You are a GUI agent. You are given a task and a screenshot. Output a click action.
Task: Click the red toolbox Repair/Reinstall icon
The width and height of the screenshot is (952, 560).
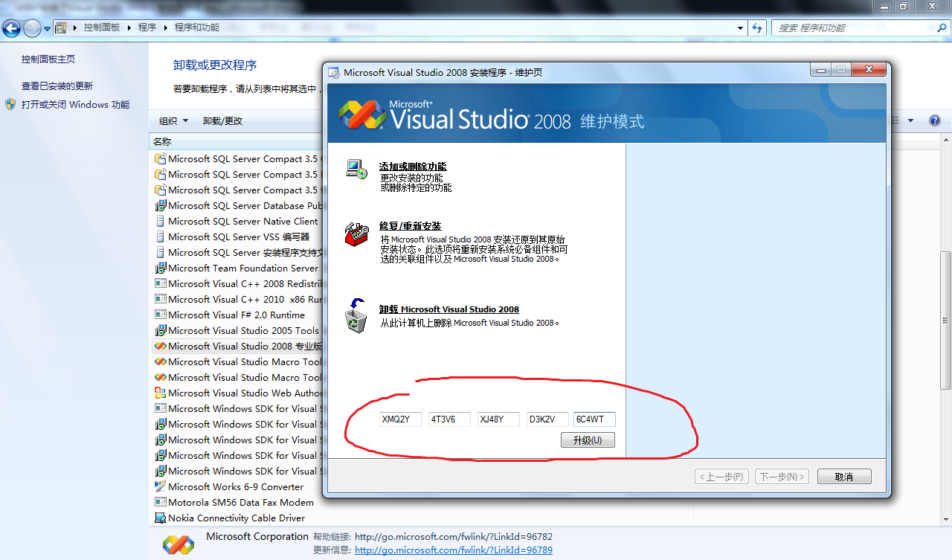[356, 234]
